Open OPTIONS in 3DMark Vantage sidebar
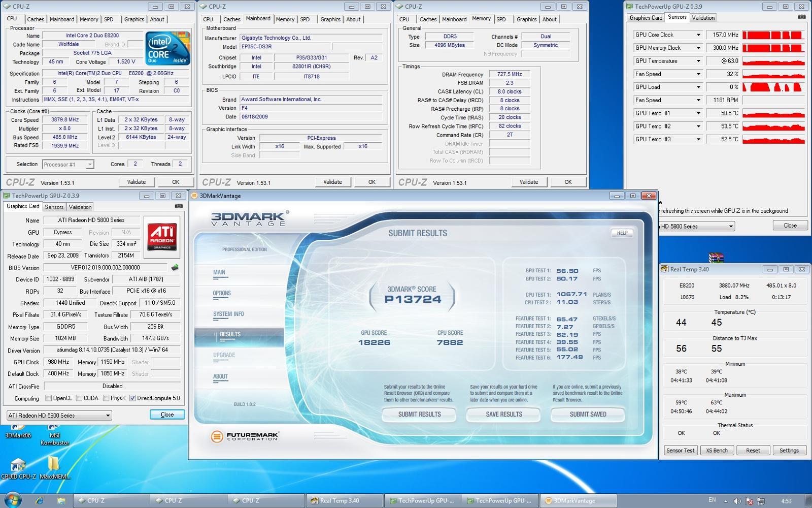 pyautogui.click(x=222, y=294)
